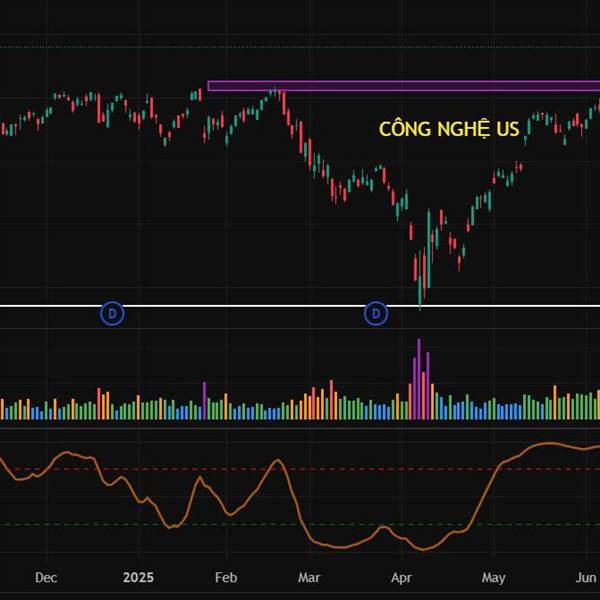Click the Jun label on the time axis
This screenshot has height=600, width=600.
click(x=586, y=577)
